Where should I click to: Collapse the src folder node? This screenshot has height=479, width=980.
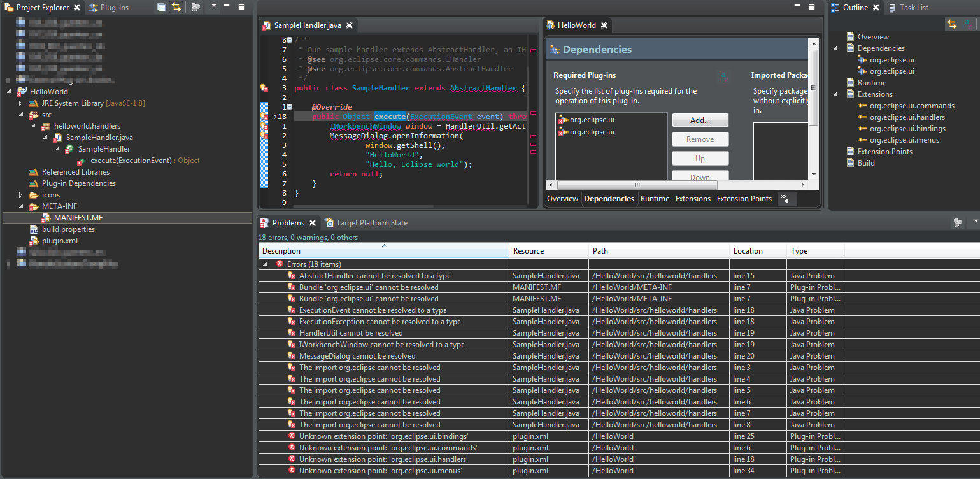(x=20, y=115)
